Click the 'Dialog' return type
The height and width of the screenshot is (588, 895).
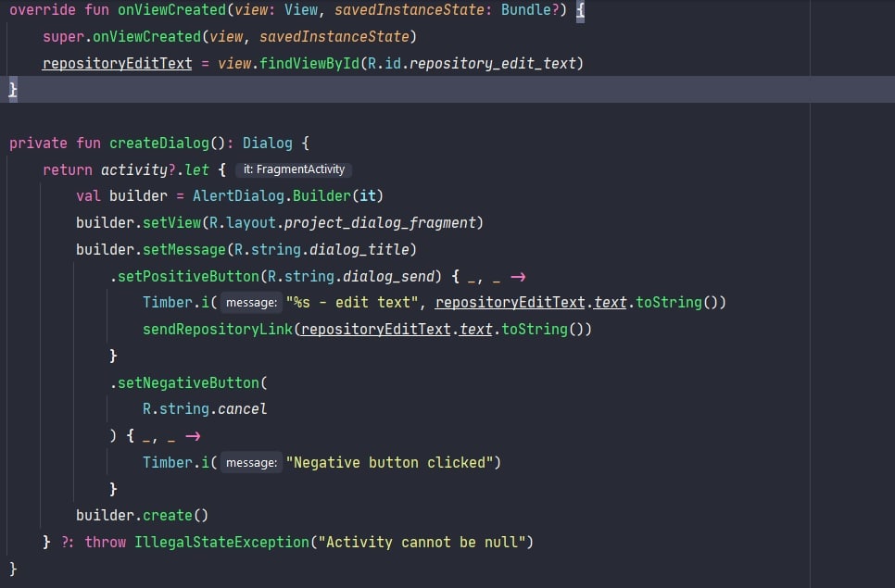267,144
